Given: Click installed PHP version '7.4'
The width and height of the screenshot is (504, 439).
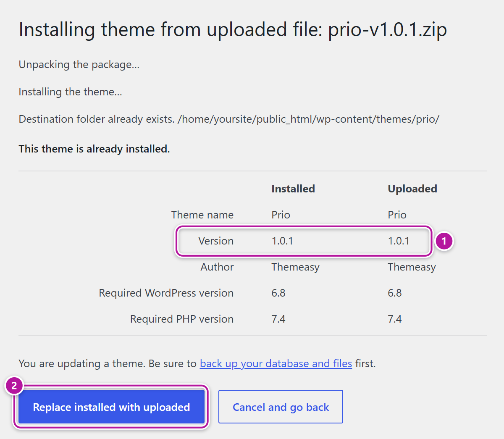Looking at the screenshot, I should coord(278,319).
